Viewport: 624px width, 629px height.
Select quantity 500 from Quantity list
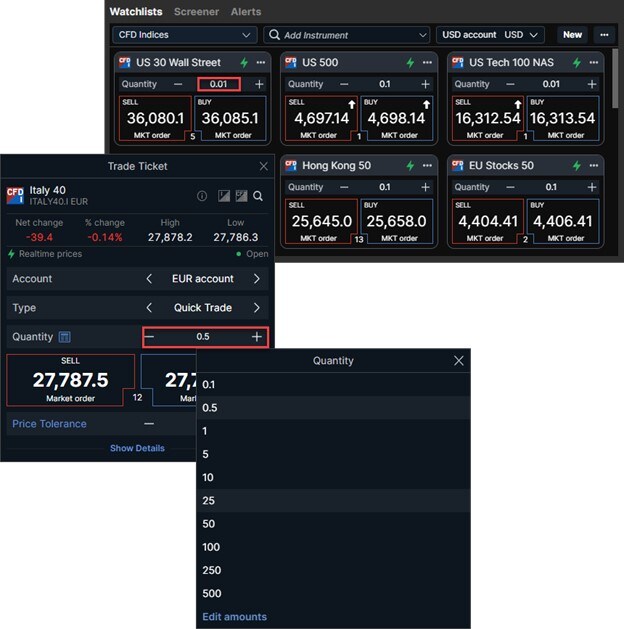(x=333, y=593)
